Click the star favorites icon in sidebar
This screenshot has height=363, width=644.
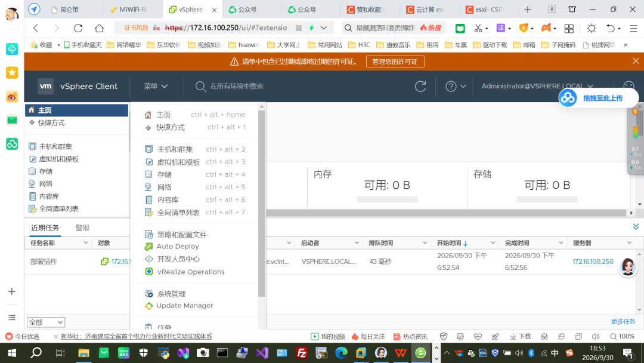12,73
